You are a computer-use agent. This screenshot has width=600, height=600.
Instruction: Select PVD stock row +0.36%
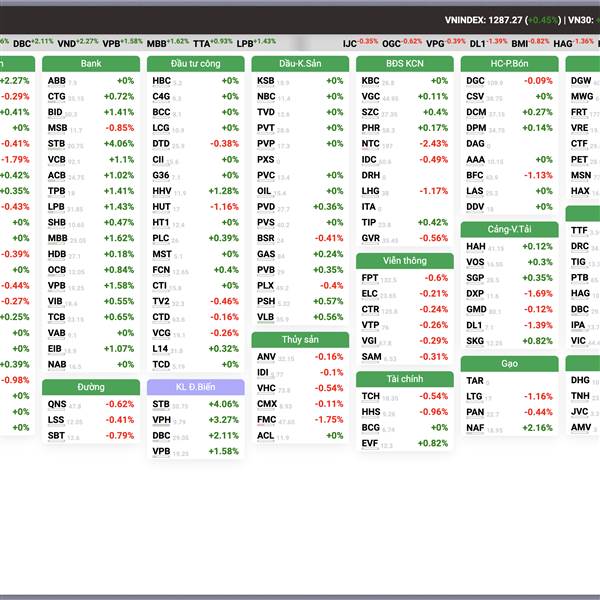tap(300, 207)
